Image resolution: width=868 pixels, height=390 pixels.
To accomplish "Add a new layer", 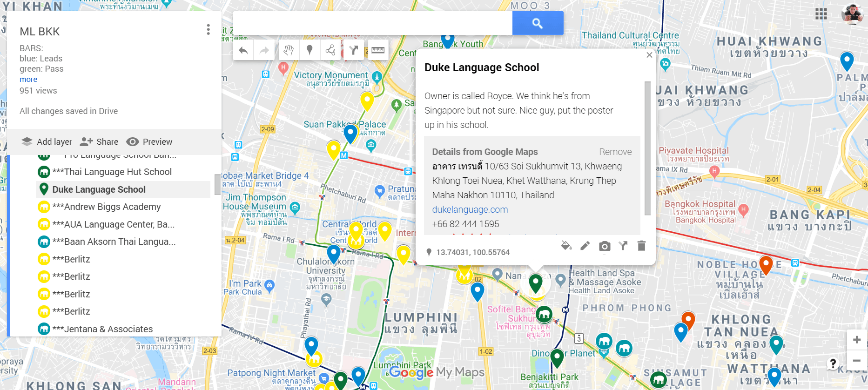I will 47,141.
